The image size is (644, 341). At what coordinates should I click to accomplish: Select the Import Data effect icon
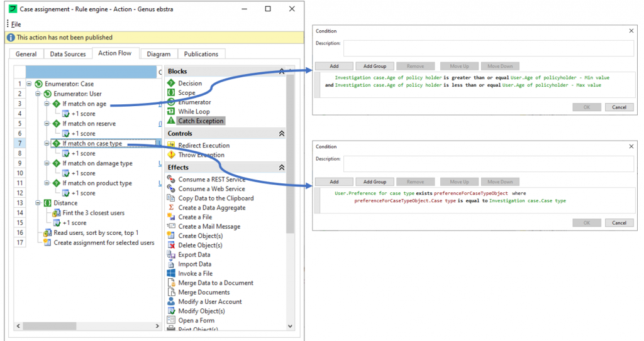point(171,264)
